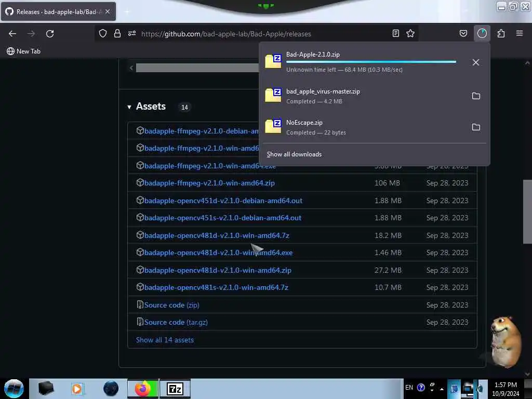Open the New Tab bookmark

click(x=23, y=51)
